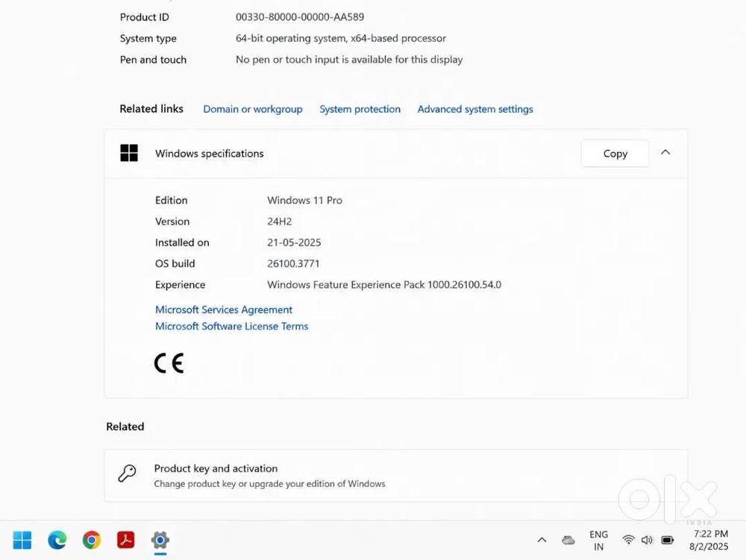Screen dimensions: 746x560
Task: Click the OS build value 26100.3771
Action: [293, 264]
